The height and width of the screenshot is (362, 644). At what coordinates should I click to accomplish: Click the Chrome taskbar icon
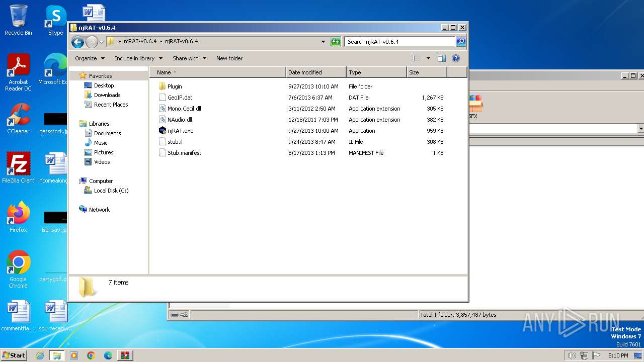[91, 355]
